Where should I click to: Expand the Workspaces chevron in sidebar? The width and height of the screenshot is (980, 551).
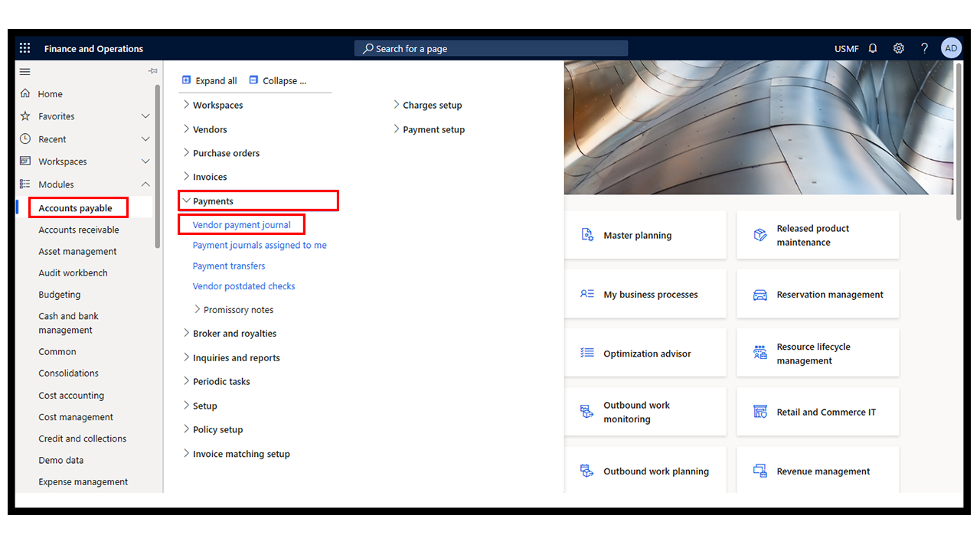(145, 161)
